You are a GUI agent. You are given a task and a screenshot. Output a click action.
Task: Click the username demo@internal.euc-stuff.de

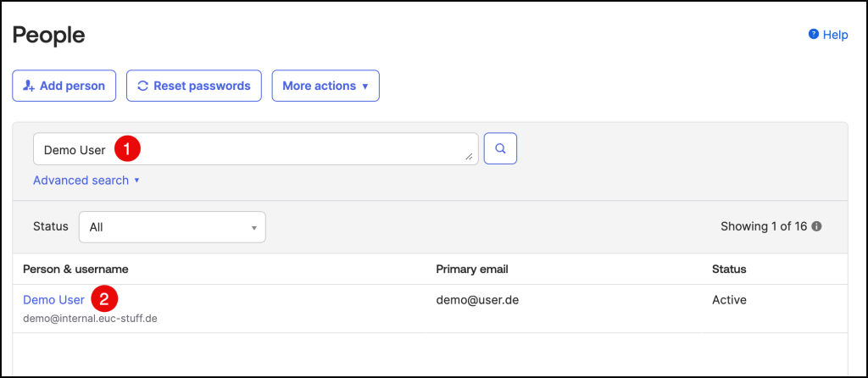[90, 319]
